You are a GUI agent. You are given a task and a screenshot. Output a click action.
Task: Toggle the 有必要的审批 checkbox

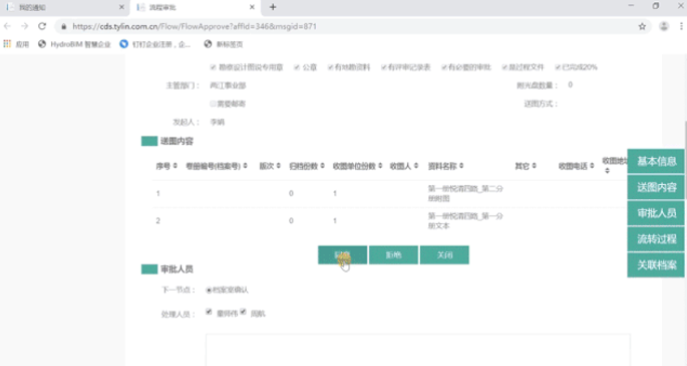pyautogui.click(x=443, y=67)
